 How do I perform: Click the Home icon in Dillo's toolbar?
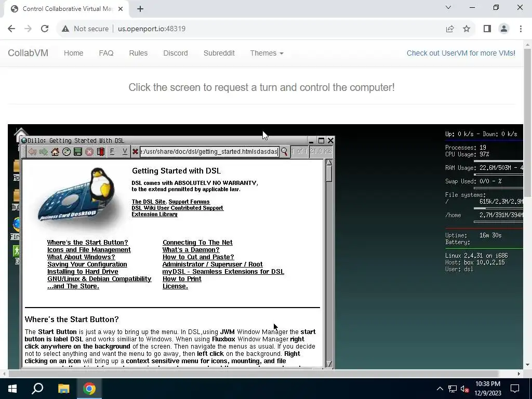pos(55,152)
